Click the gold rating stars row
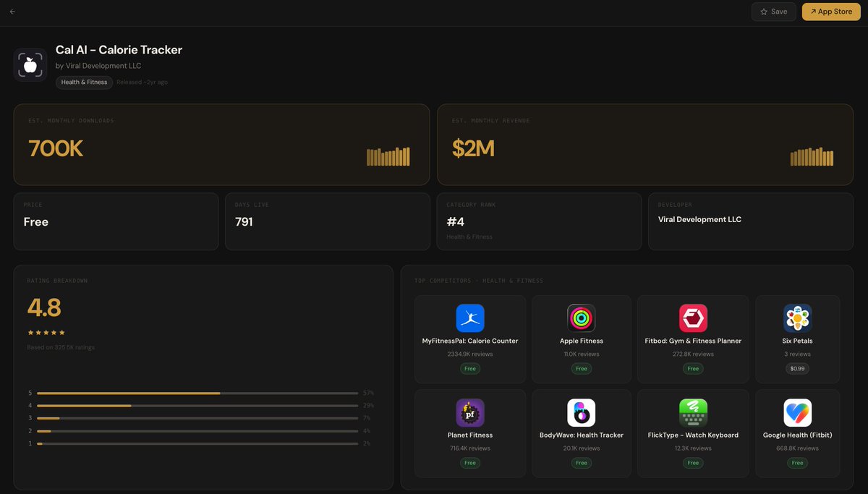This screenshot has height=494, width=868. (46, 333)
